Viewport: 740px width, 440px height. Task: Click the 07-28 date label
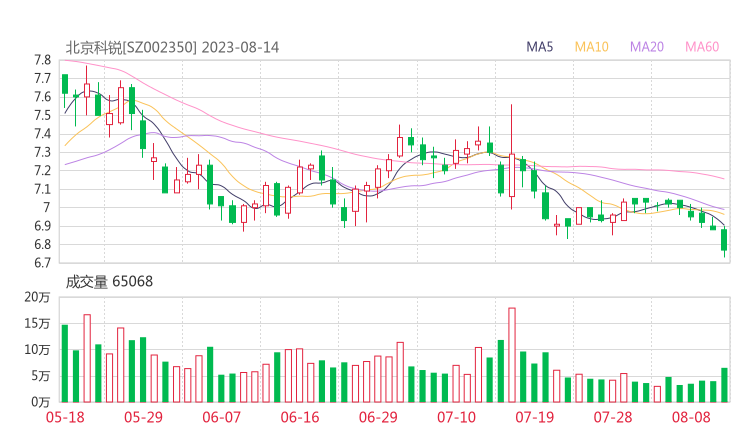click(613, 417)
